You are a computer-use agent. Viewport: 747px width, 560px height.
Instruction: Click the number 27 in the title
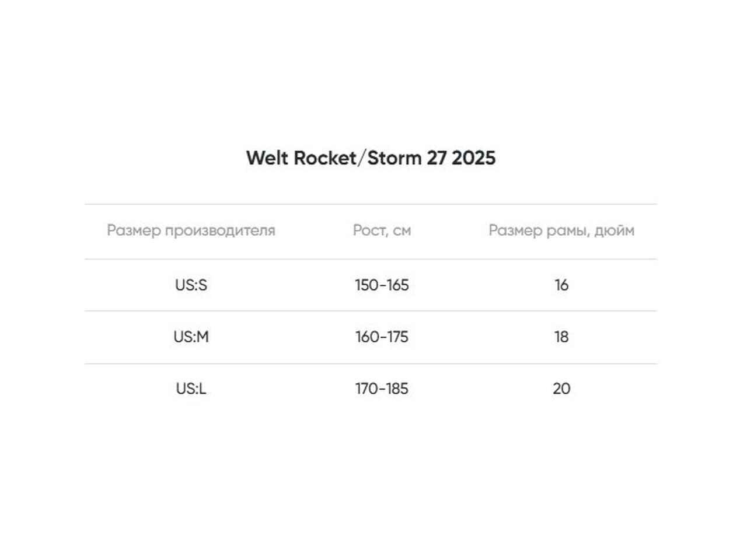pyautogui.click(x=437, y=158)
